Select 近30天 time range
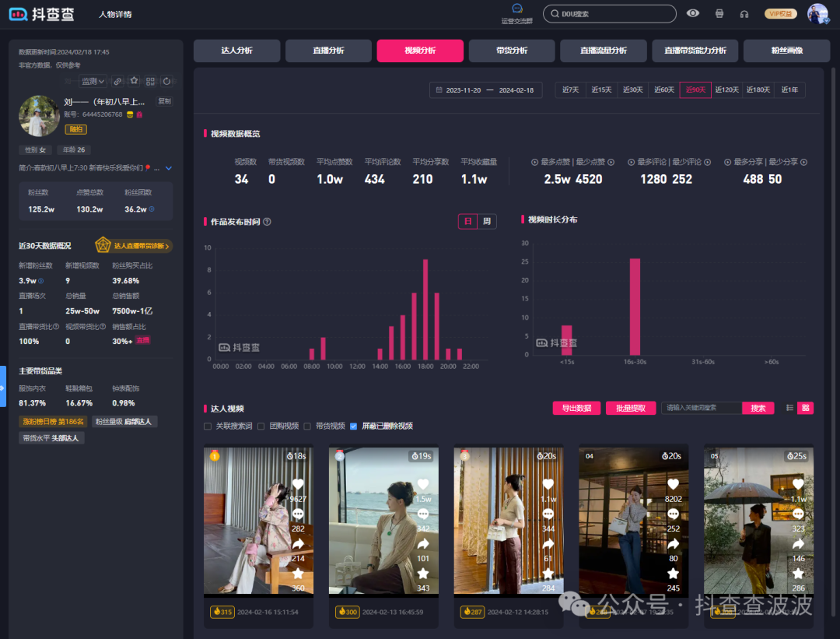The image size is (840, 639). click(x=632, y=90)
